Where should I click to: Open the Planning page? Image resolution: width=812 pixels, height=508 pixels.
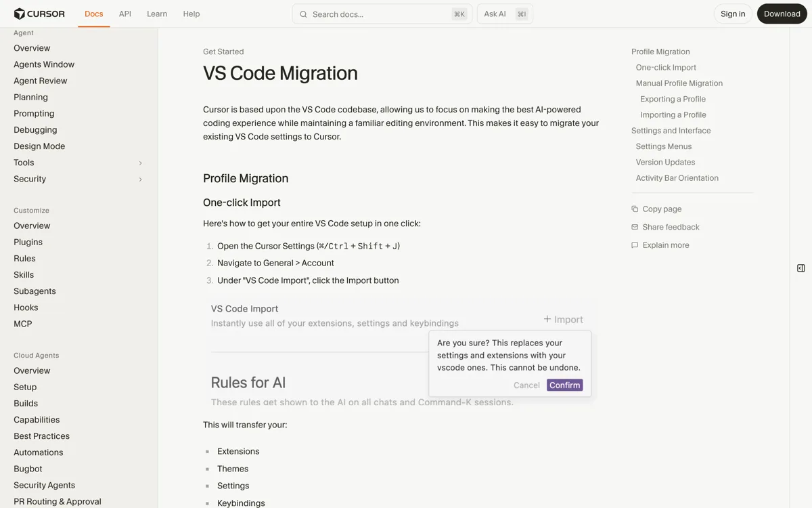tap(30, 97)
